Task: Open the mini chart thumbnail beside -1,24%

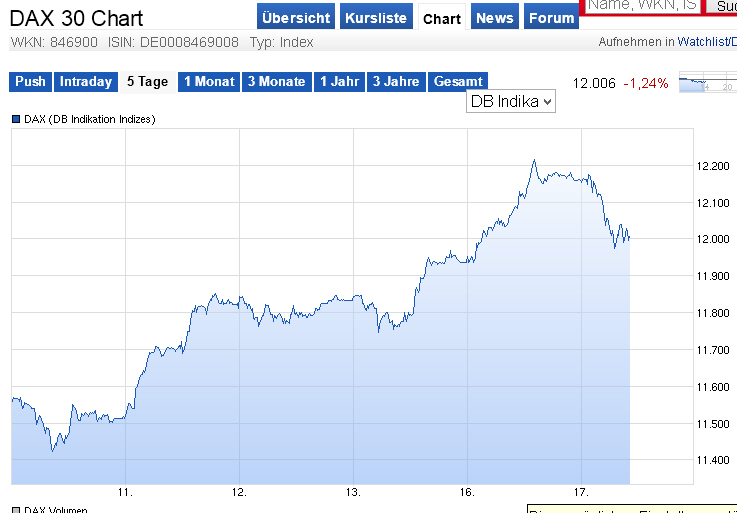Action: (708, 82)
